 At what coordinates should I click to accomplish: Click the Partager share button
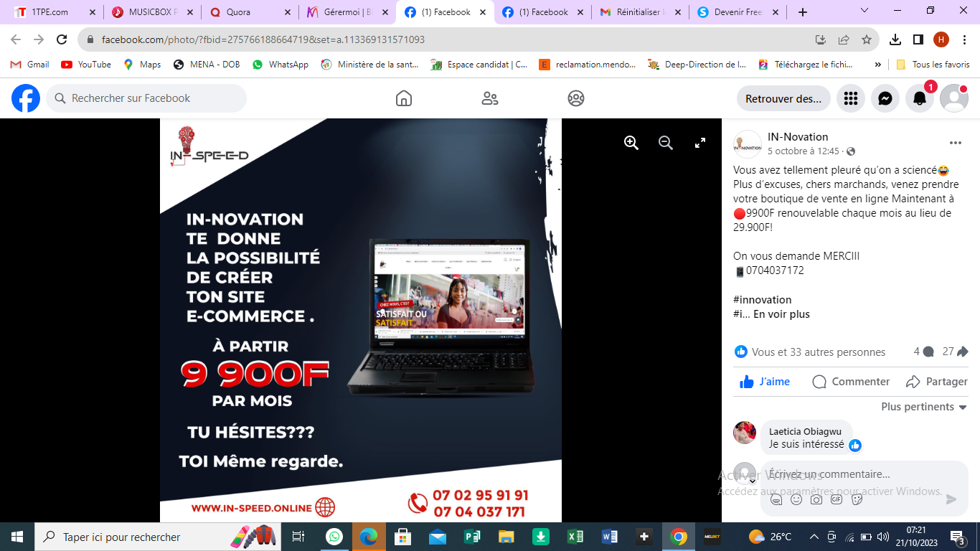click(937, 382)
